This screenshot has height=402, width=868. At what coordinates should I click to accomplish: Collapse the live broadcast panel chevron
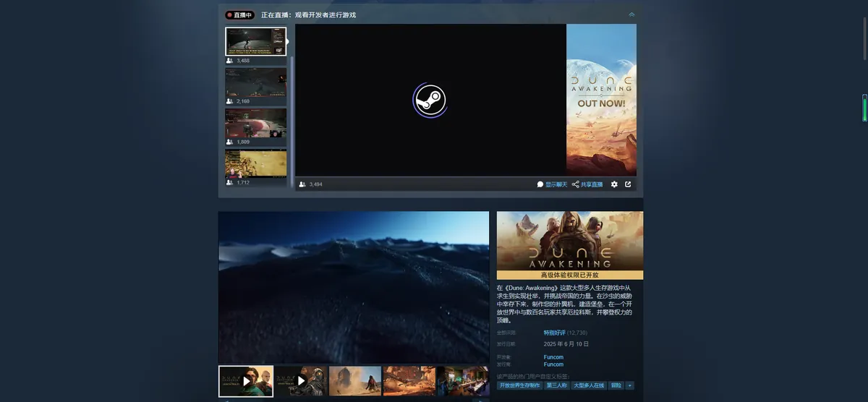tap(631, 14)
